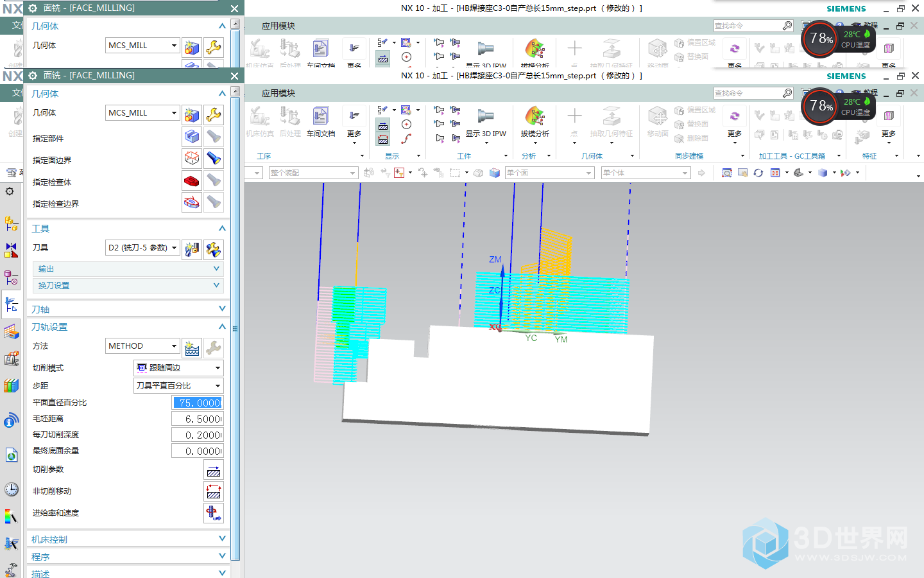Click the new tool icon beside D2 dropdown
This screenshot has height=578, width=924.
(x=192, y=249)
